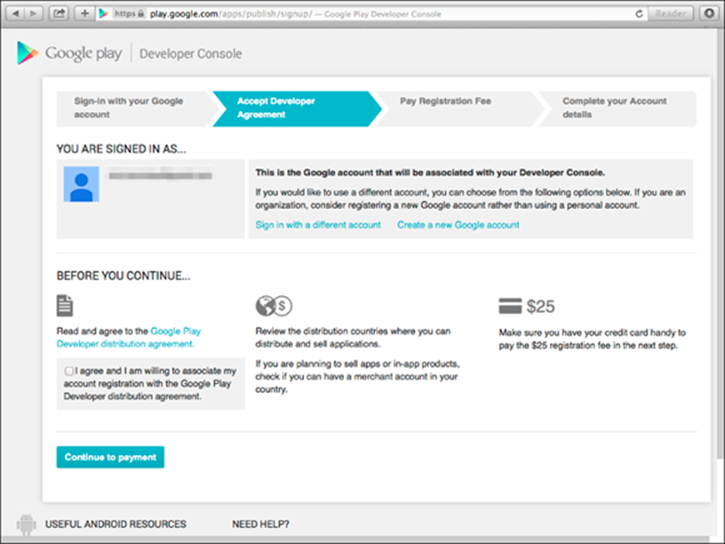Image resolution: width=725 pixels, height=544 pixels.
Task: Click the downloads button at toolbar end
Action: 709,13
